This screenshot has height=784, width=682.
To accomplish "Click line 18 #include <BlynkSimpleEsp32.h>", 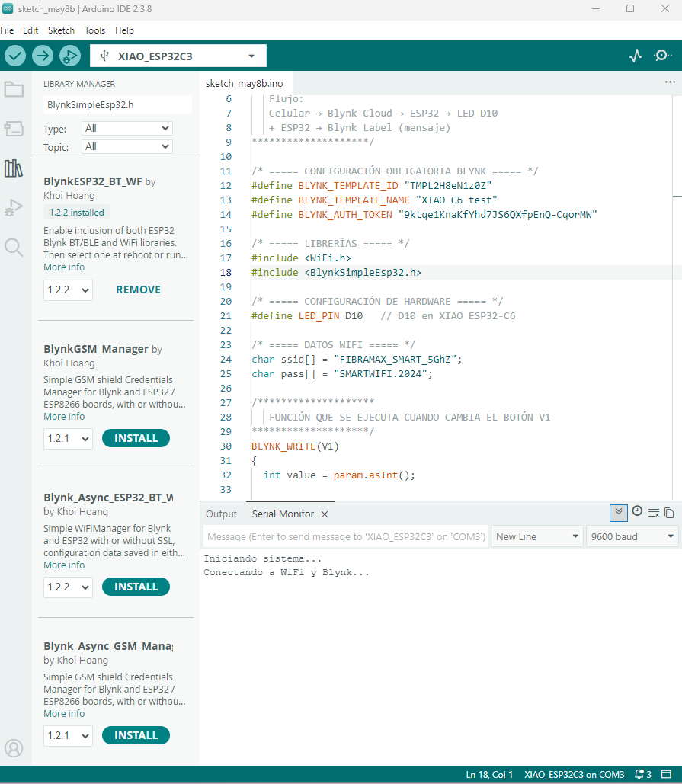I will coord(336,273).
